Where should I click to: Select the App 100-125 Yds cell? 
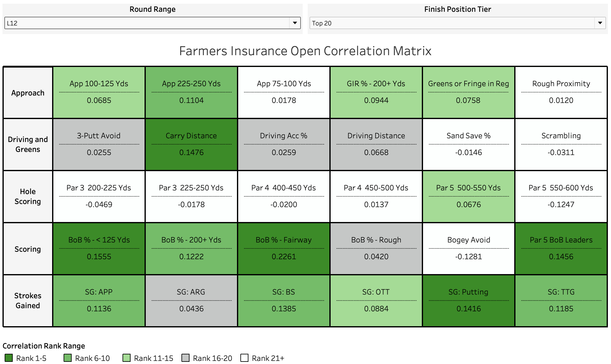tap(99, 92)
